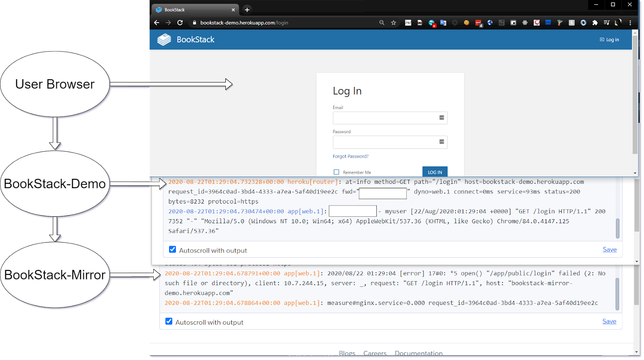The height and width of the screenshot is (360, 644).
Task: Uncheck Autoscroll in the BookStack-Mirror log panel
Action: 169,321
